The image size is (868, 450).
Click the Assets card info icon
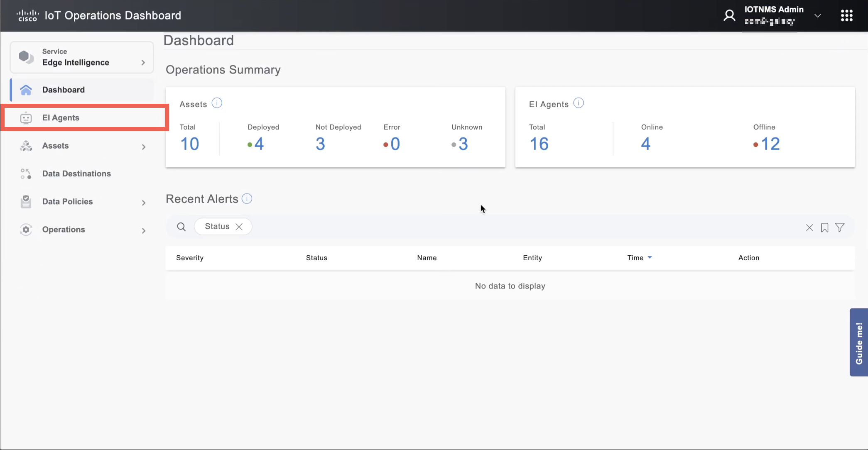[x=217, y=103]
